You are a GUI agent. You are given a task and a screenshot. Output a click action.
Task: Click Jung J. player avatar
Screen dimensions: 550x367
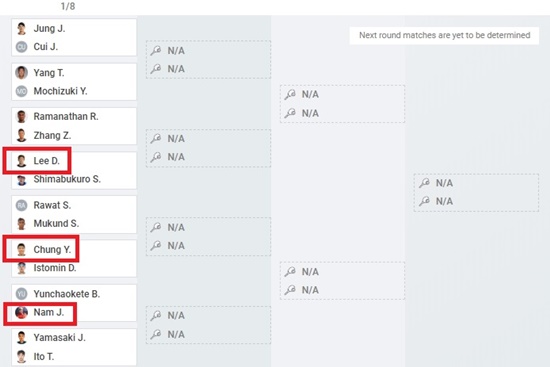coord(21,28)
